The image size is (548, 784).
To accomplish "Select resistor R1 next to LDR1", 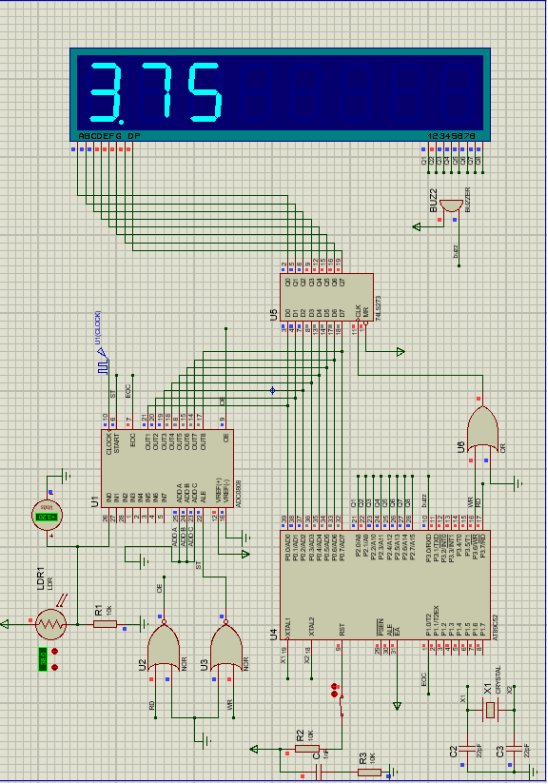I will click(x=105, y=624).
